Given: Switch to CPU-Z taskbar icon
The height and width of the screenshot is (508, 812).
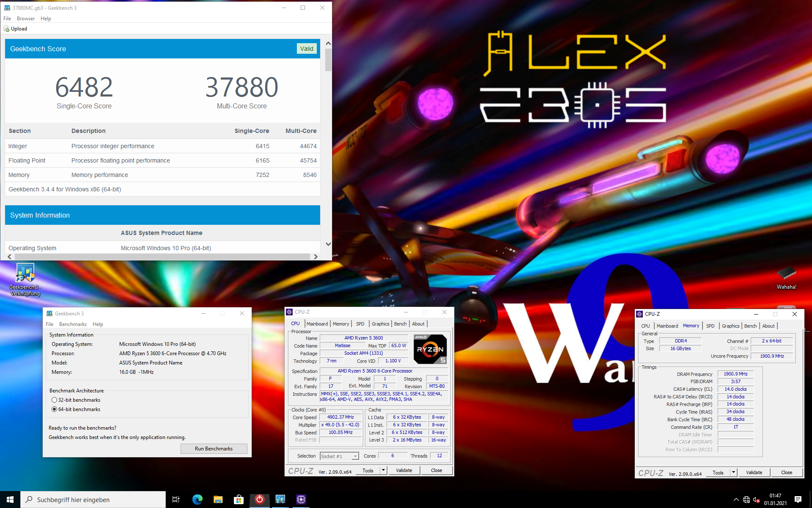Looking at the screenshot, I should point(301,500).
